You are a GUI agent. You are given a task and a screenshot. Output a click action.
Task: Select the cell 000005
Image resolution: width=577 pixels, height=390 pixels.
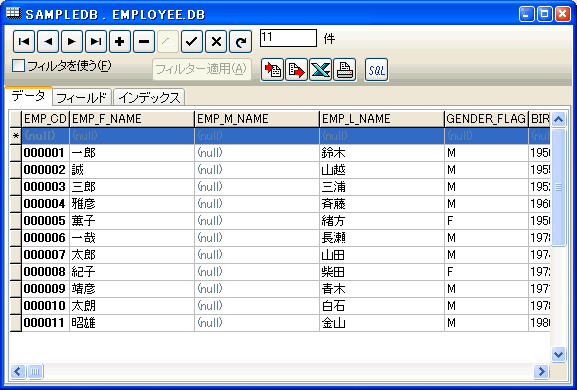click(x=45, y=221)
